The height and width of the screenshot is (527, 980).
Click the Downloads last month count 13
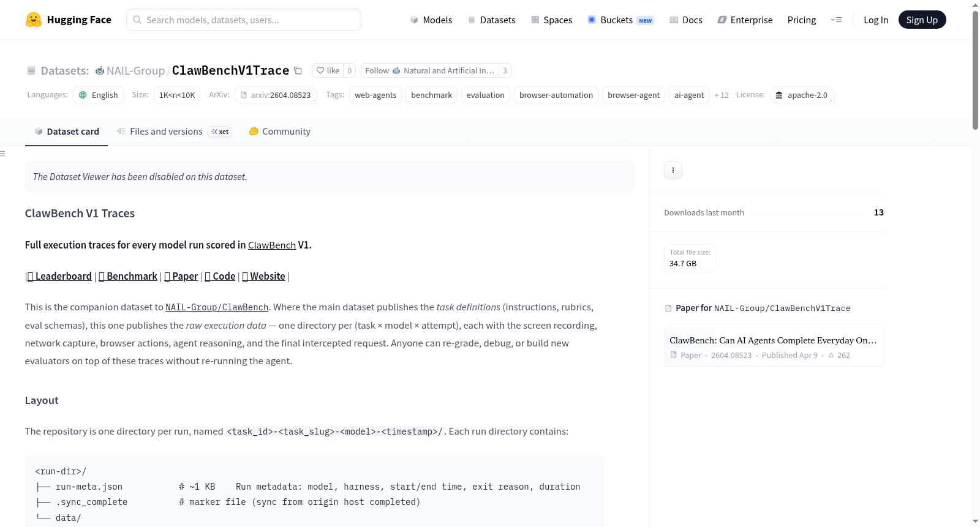879,212
